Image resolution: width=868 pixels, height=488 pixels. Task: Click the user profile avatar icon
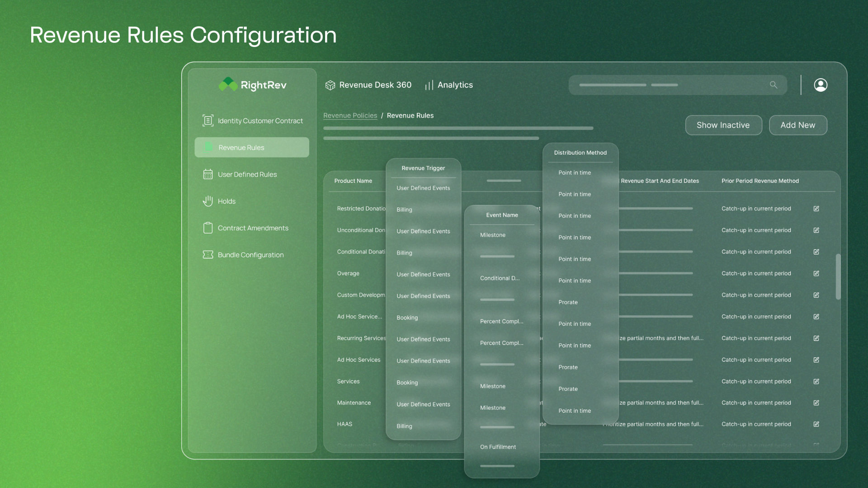(821, 85)
